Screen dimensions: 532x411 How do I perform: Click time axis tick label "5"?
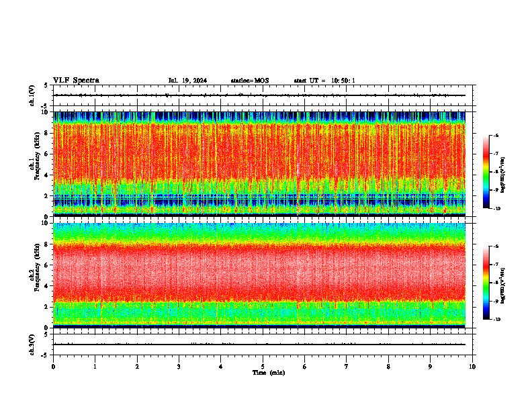point(263,367)
